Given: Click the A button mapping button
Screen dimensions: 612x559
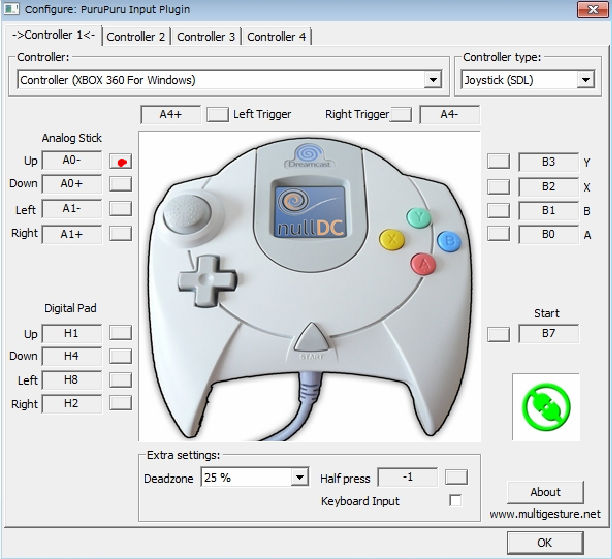Looking at the screenshot, I should pos(498,234).
